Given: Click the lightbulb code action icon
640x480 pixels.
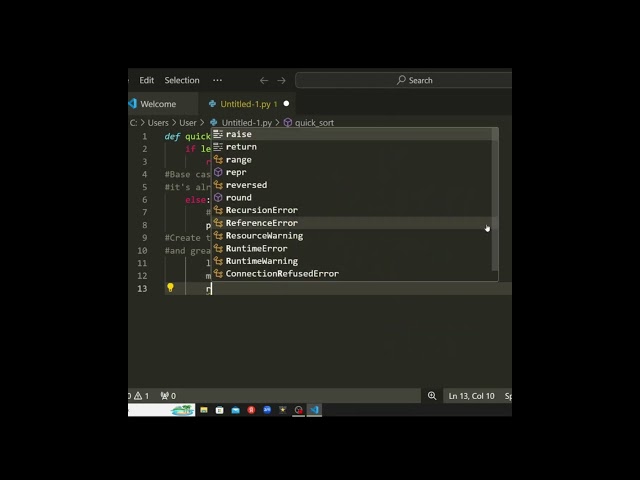Looking at the screenshot, I should (170, 288).
